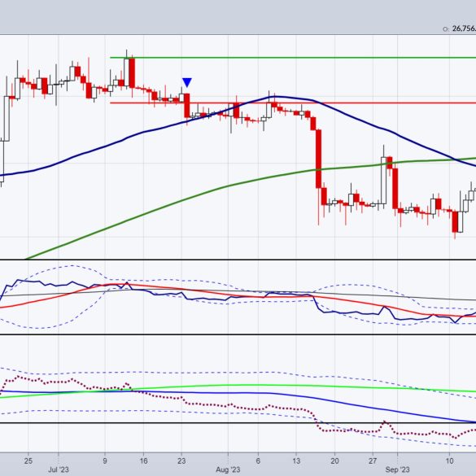Click the tall white candle near Jun 21
Screen dimensions: 476x476
tap(7, 119)
